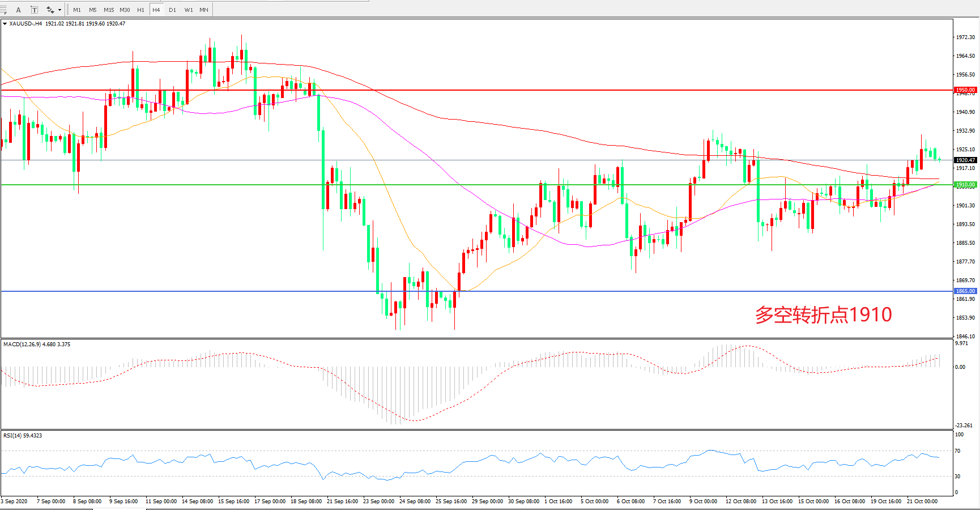Select the Text (A) drawing tool
980x510 pixels.
tap(19, 10)
